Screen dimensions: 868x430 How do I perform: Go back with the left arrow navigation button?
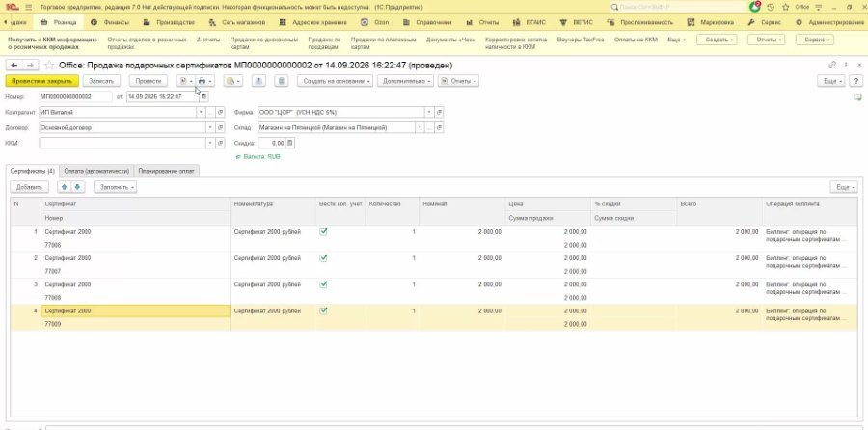coord(14,66)
